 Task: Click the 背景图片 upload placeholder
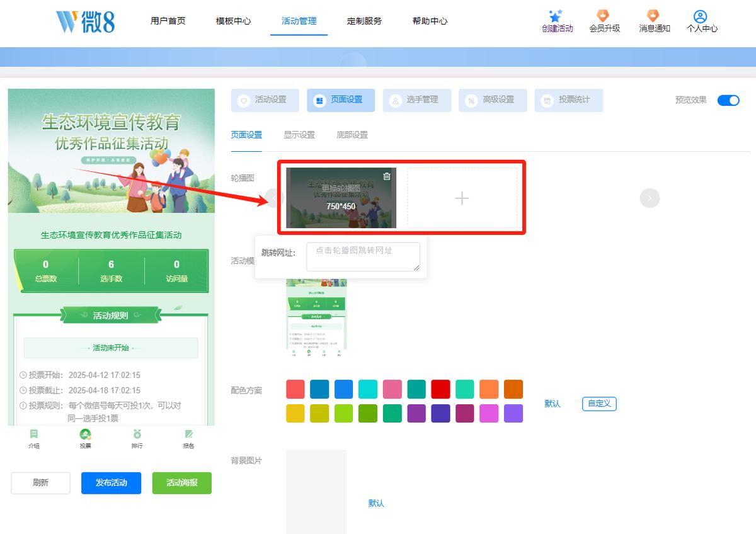317,492
